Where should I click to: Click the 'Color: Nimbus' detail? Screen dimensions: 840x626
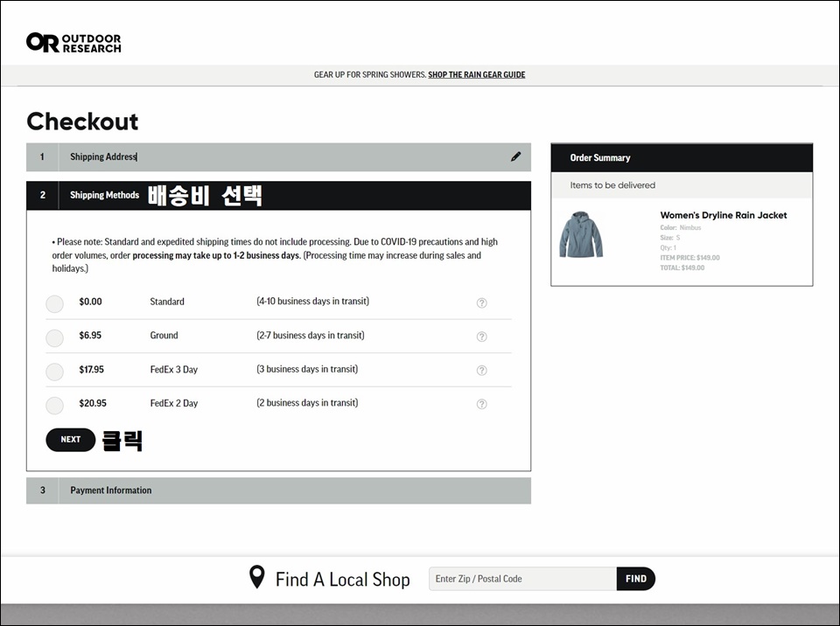pyautogui.click(x=681, y=227)
